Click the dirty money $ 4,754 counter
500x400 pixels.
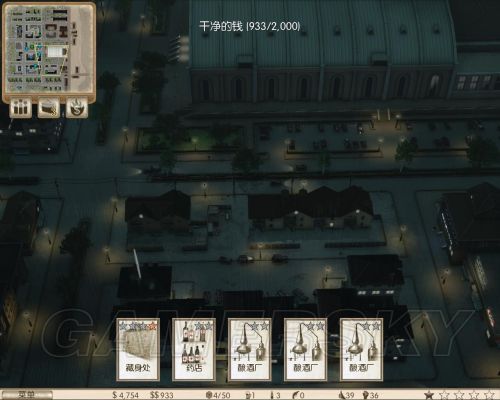coord(126,395)
